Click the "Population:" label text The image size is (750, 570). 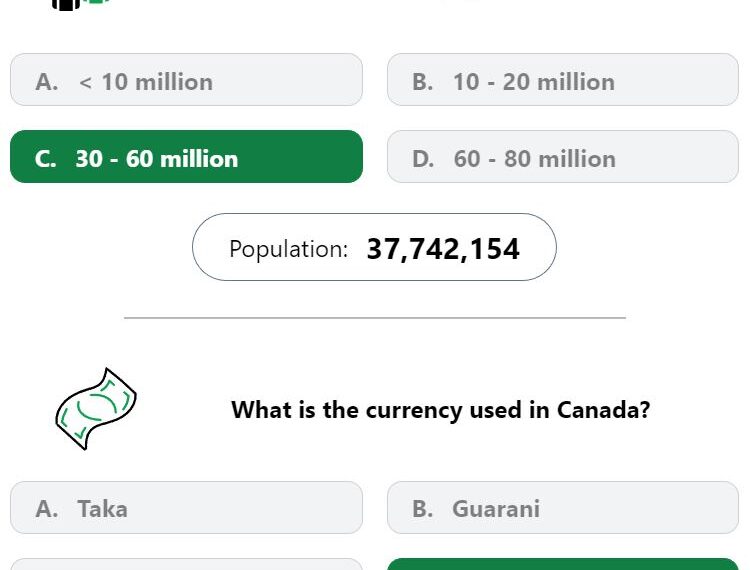[x=288, y=249]
